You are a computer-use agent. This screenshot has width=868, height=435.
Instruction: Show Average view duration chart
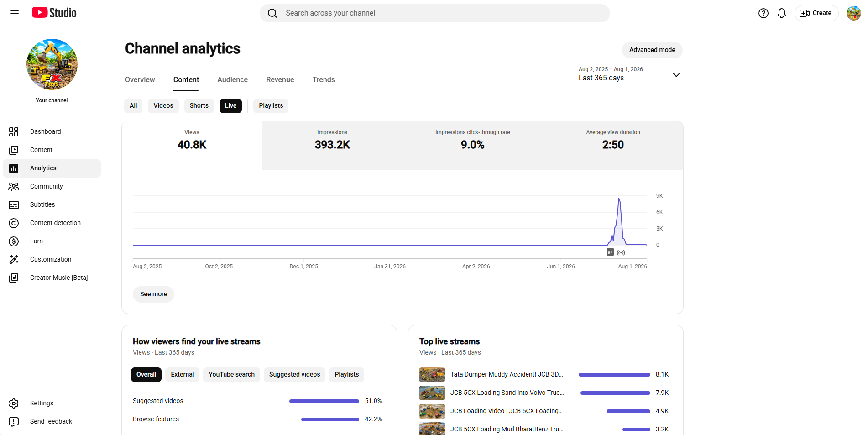tap(613, 146)
